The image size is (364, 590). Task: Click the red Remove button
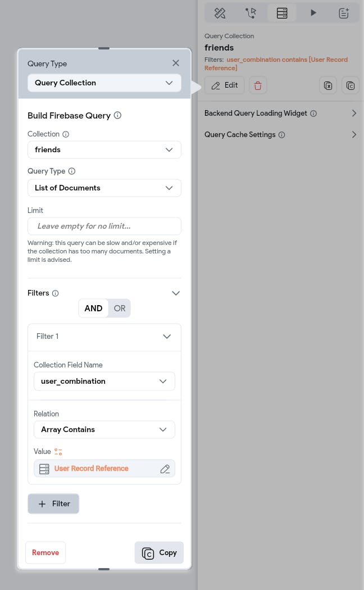pyautogui.click(x=46, y=552)
